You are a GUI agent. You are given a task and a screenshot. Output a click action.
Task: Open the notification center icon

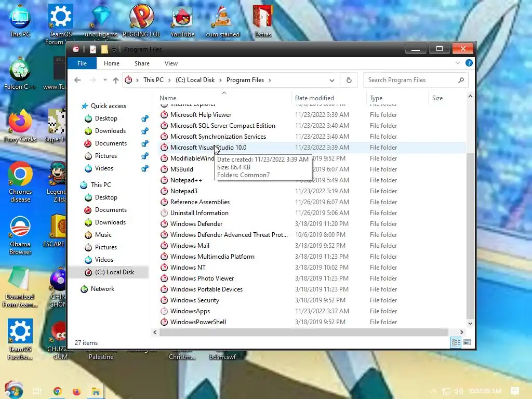click(x=515, y=391)
